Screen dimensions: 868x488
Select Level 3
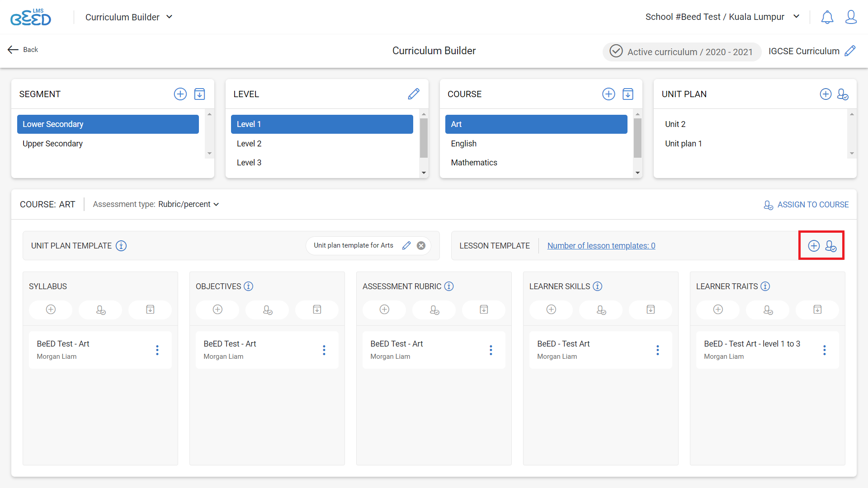(322, 163)
